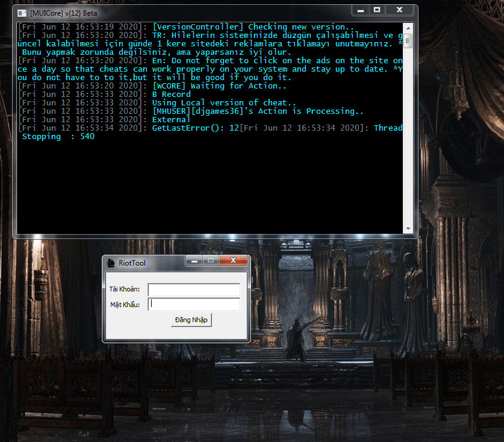Image resolution: width=504 pixels, height=442 pixels.
Task: Click the "Tài Khoản:" label
Action: [x=125, y=289]
